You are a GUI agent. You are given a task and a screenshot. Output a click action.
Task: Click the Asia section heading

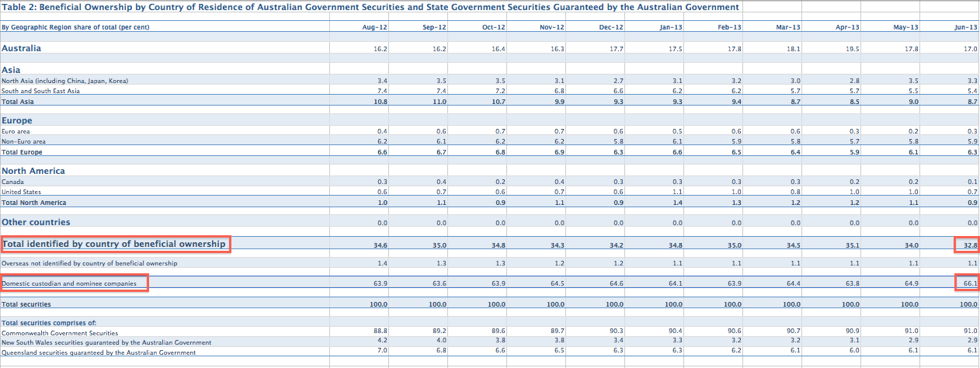pyautogui.click(x=12, y=70)
